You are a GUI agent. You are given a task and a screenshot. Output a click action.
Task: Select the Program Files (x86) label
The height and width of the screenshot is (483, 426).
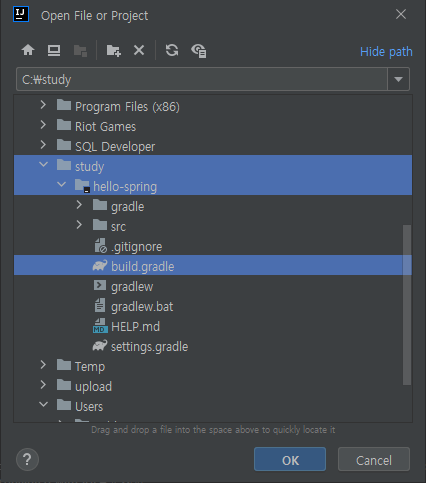[127, 107]
